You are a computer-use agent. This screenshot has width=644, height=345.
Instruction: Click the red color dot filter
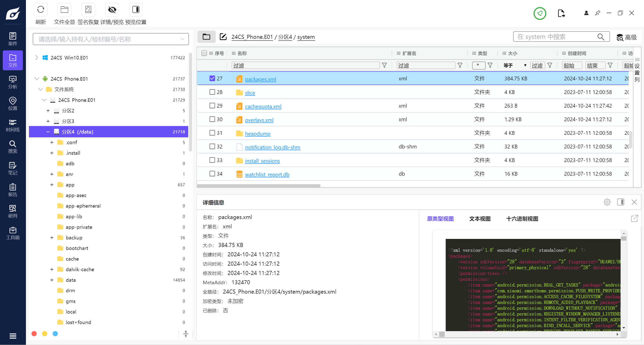pyautogui.click(x=34, y=334)
